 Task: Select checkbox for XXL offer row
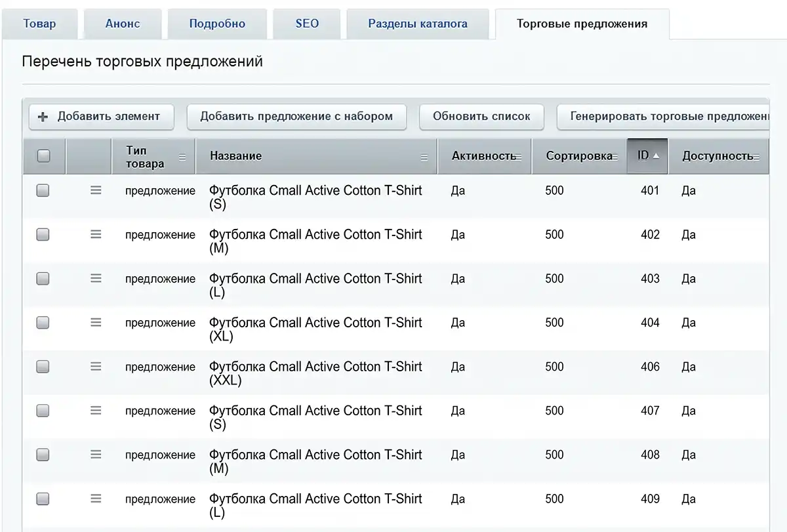43,367
